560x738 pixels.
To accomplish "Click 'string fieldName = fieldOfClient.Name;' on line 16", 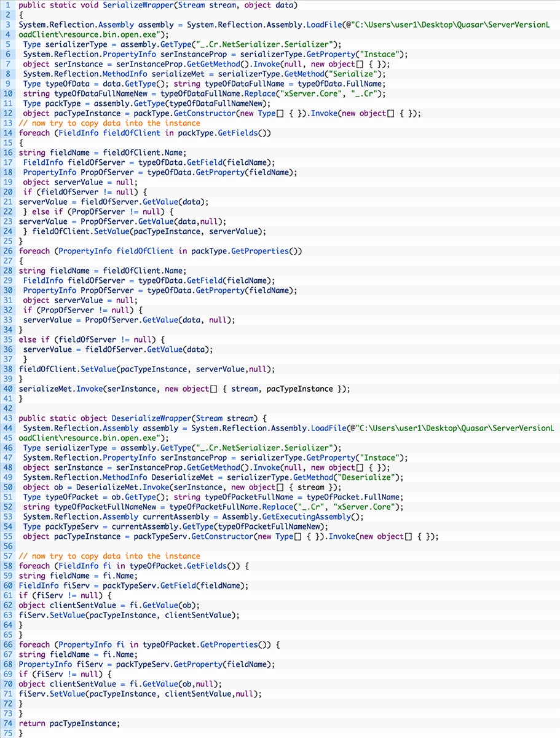I will click(x=103, y=153).
